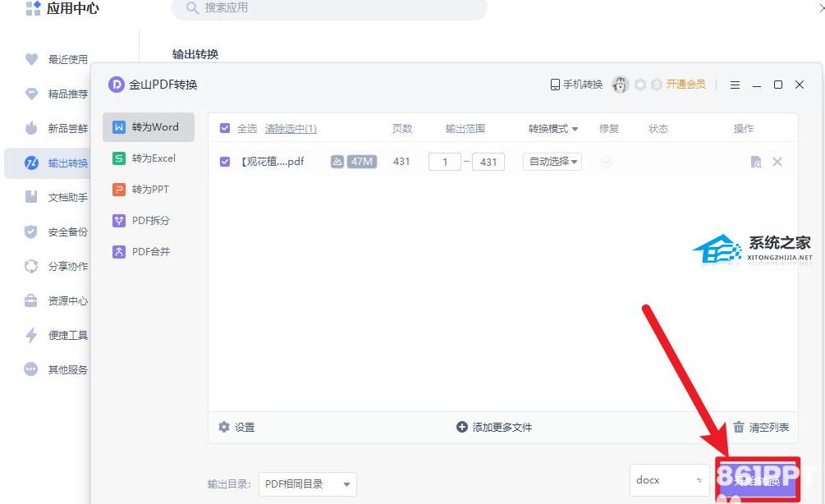Click the hexagon member badge icon
This screenshot has height=504, width=825.
coord(656,85)
